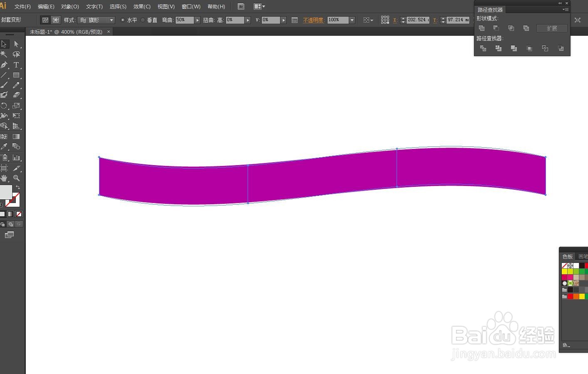
Task: Click 扩展 Expand button in Pathfinder
Action: 552,28
